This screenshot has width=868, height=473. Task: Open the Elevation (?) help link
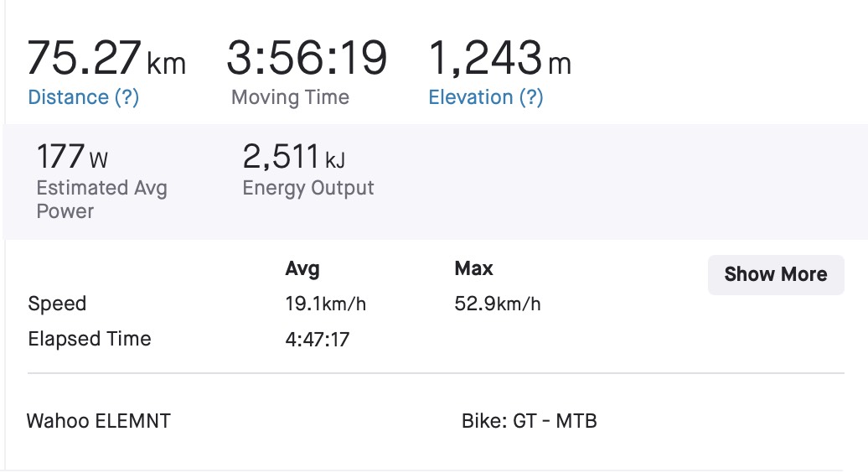pos(485,97)
